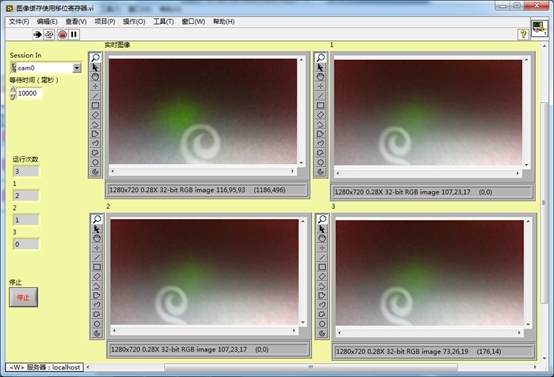Click scroll-right arrow under live image

coord(293,171)
